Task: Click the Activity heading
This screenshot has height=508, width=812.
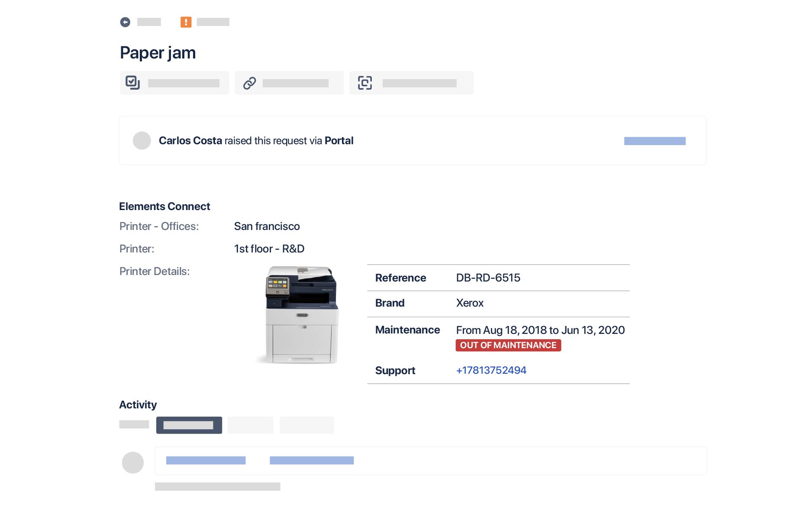Action: pyautogui.click(x=138, y=405)
